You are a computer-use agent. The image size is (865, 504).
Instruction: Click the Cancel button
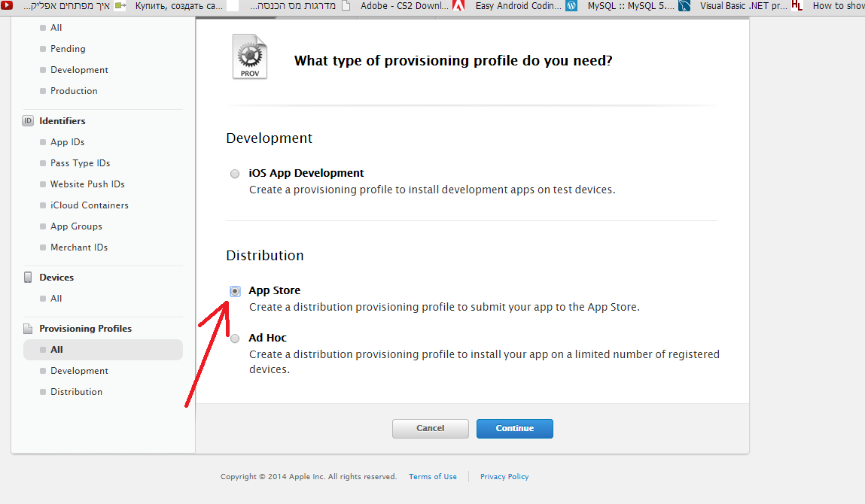coord(430,428)
